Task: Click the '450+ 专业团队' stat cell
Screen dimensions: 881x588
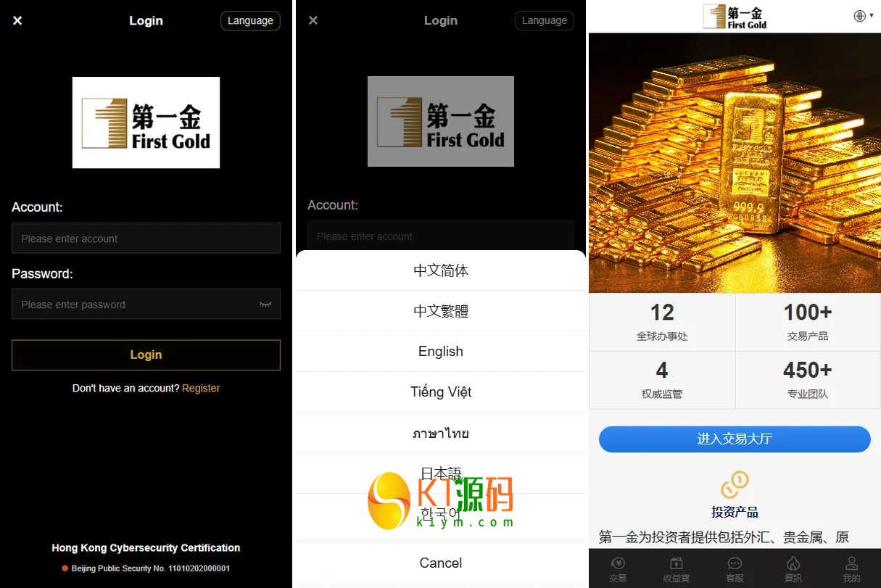Action: coord(808,380)
